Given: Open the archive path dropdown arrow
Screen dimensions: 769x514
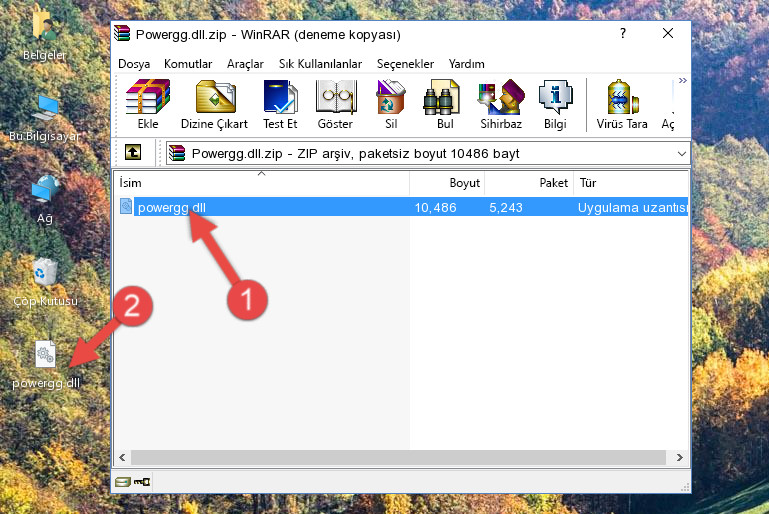Looking at the screenshot, I should point(682,154).
